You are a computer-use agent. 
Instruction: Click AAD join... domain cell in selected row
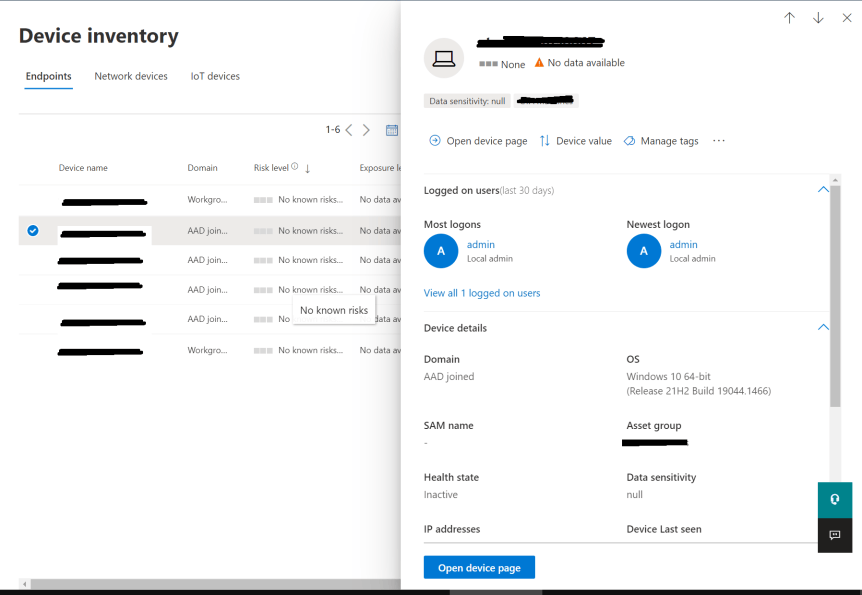click(x=207, y=231)
